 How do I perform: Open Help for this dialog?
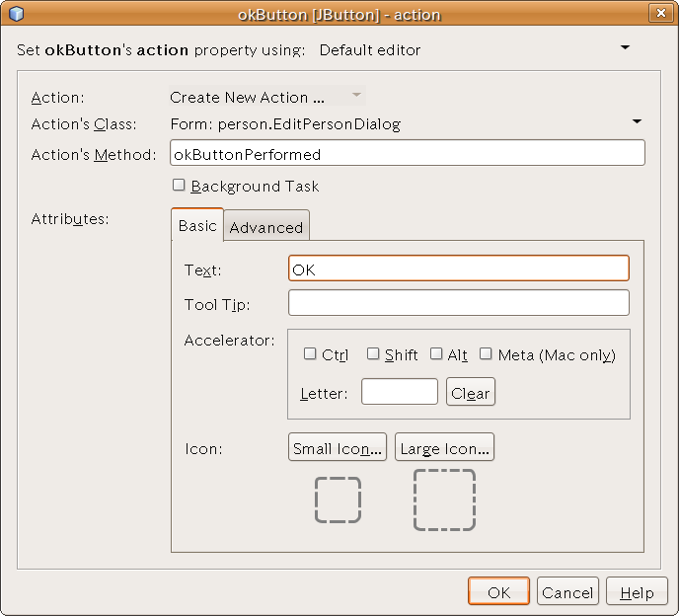point(637,592)
